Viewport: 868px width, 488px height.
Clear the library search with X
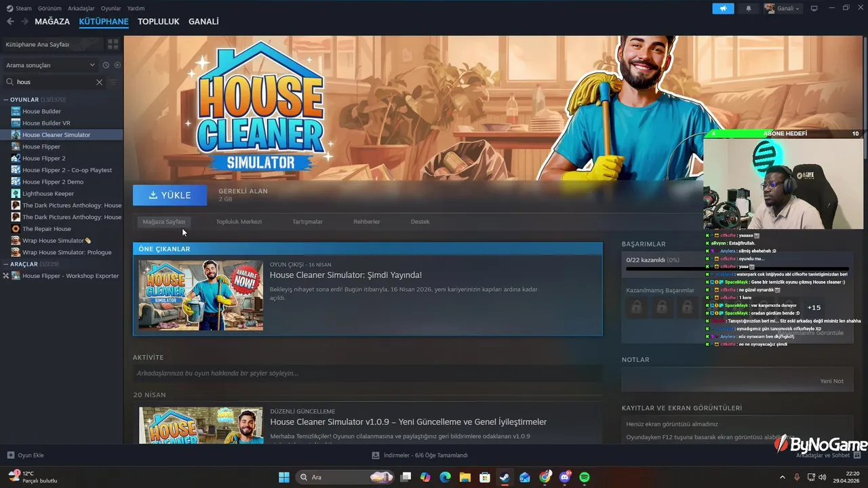99,82
